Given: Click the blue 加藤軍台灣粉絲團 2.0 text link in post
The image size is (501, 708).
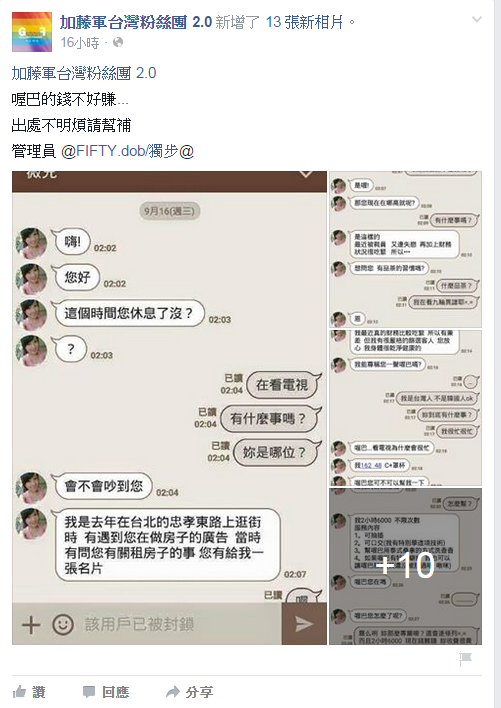Looking at the screenshot, I should 84,73.
